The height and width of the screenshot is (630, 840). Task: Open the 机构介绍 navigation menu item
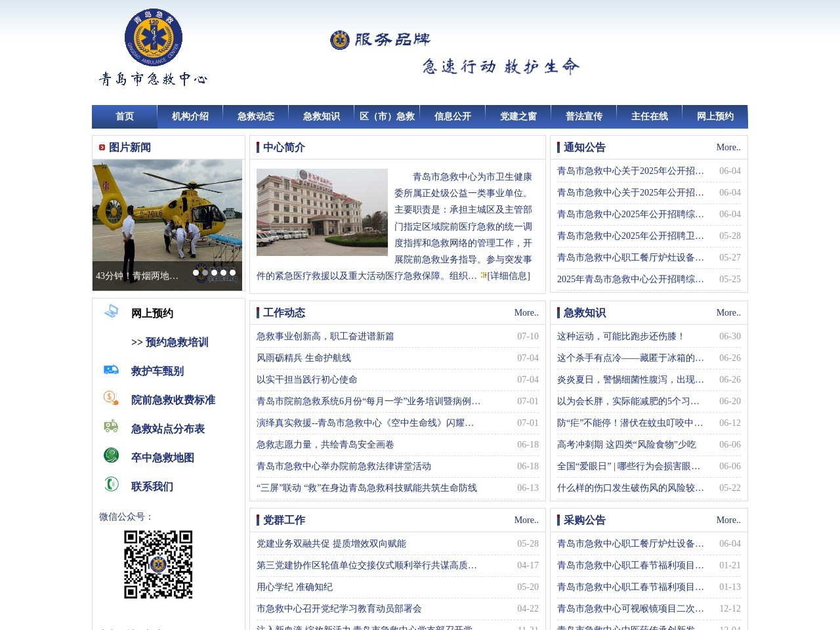coord(190,116)
